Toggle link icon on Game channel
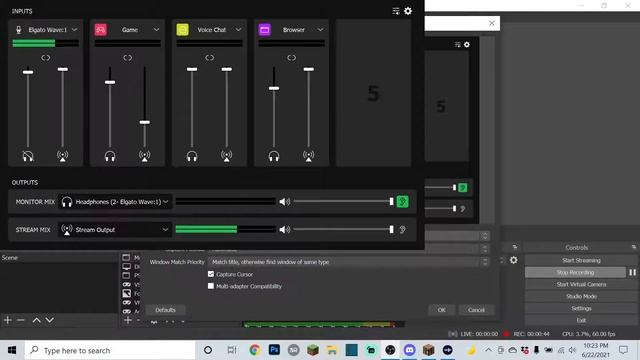The width and height of the screenshot is (640, 360). click(128, 58)
